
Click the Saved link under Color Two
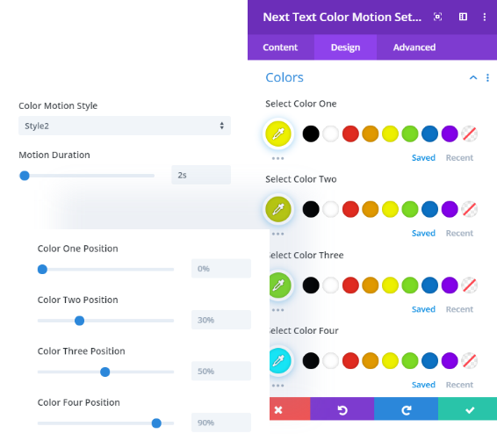423,233
